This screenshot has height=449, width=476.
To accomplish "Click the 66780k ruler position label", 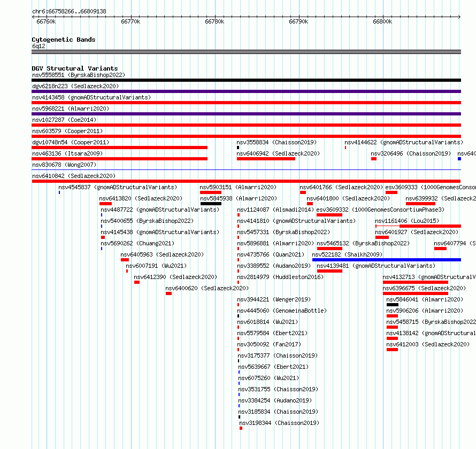I will pos(214,21).
